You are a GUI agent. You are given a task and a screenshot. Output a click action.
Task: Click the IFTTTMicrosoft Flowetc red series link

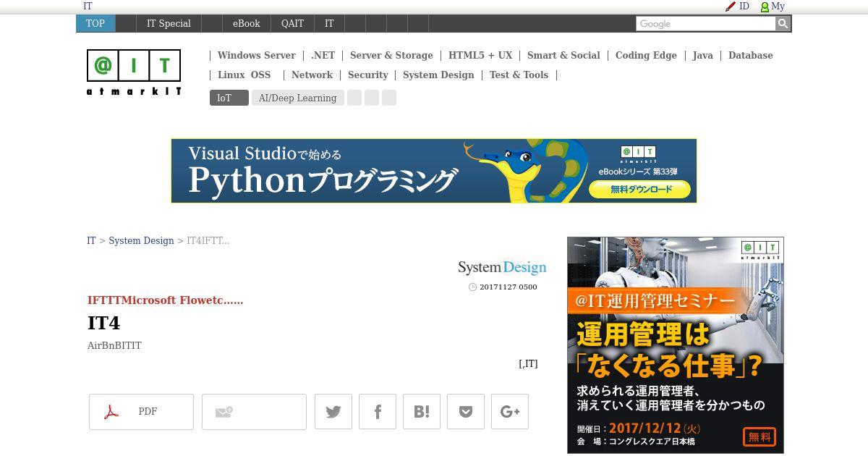(165, 300)
